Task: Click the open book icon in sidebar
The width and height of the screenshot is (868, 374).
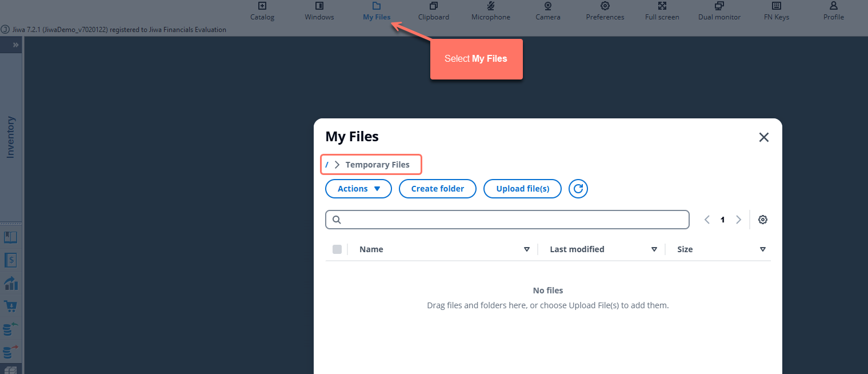Action: [10, 237]
